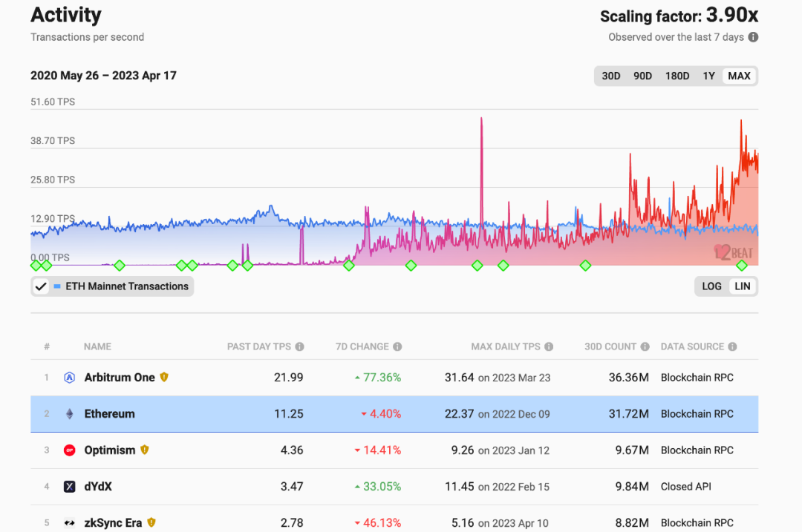Click info icon next to Past Day TPS
Screen dimensions: 802x532
point(299,347)
